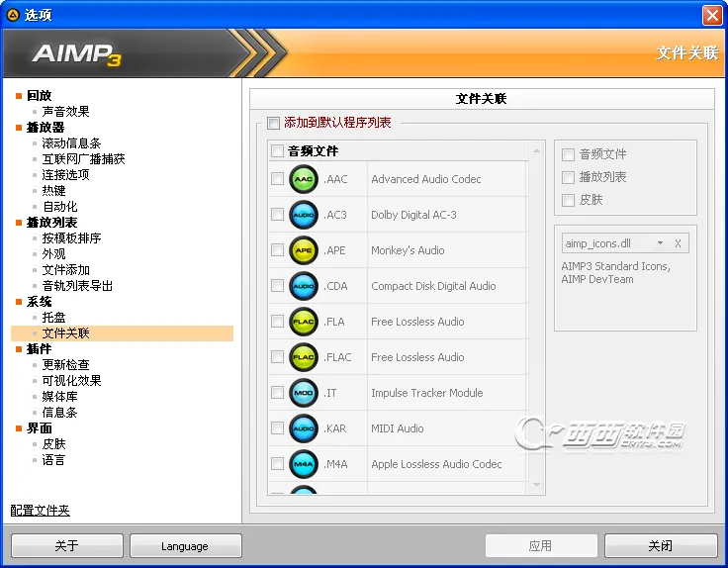
Task: Tick the right-panel 播放列表 checkbox
Action: point(568,177)
